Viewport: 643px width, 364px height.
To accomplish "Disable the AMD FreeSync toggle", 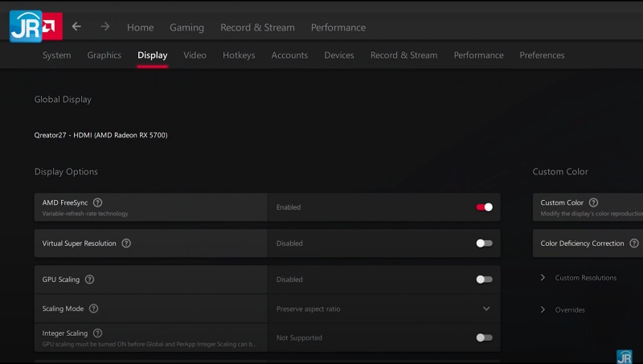I will [x=485, y=207].
